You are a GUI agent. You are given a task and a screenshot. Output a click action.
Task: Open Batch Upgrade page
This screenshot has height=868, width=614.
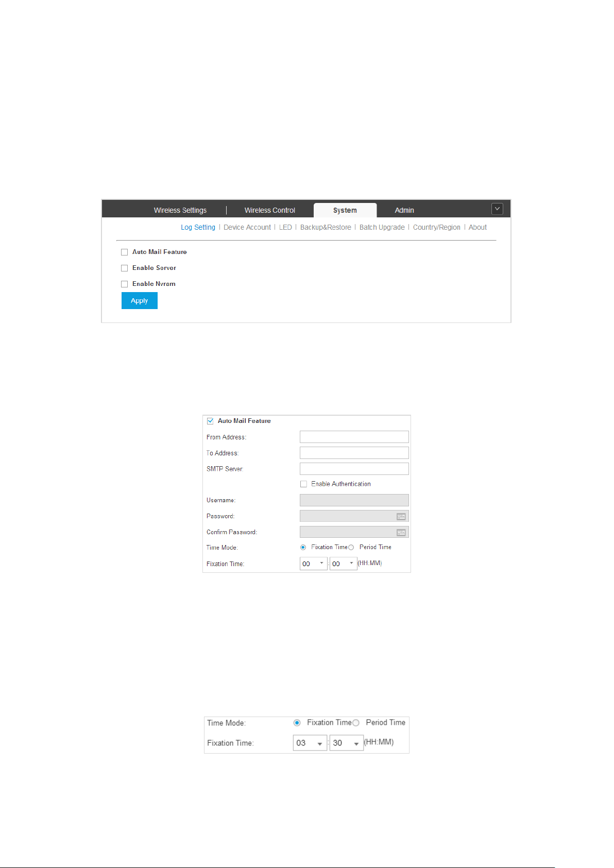[382, 227]
